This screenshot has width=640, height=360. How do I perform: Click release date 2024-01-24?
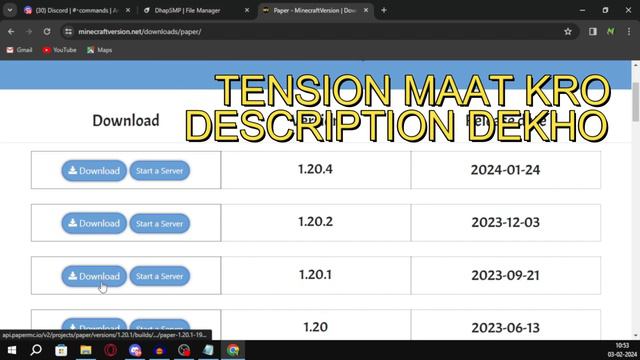505,170
